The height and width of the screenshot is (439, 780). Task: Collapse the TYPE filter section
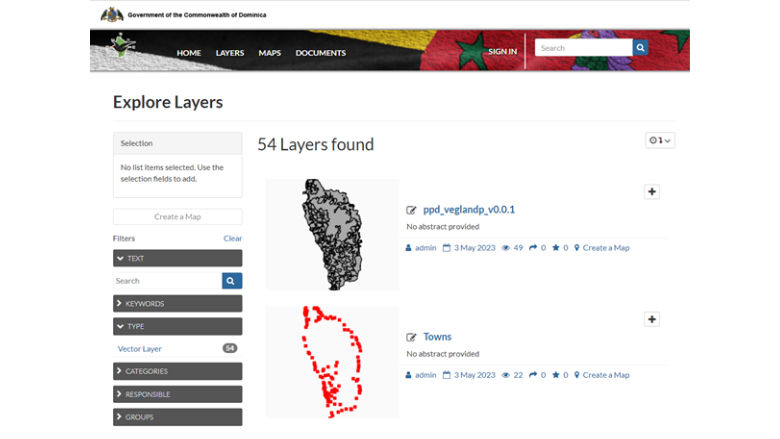click(177, 326)
